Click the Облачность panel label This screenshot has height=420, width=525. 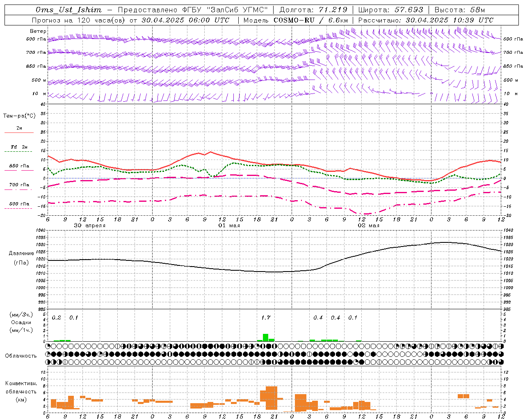21,356
